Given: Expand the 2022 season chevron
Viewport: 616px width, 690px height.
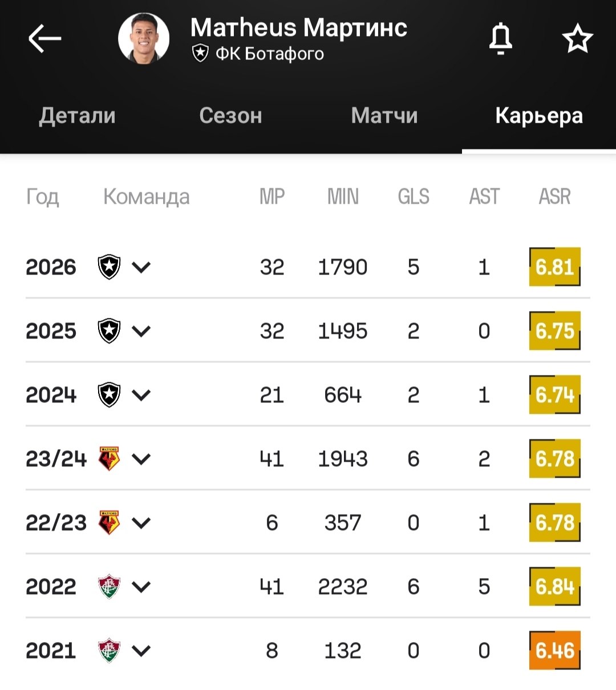Looking at the screenshot, I should coord(141,586).
